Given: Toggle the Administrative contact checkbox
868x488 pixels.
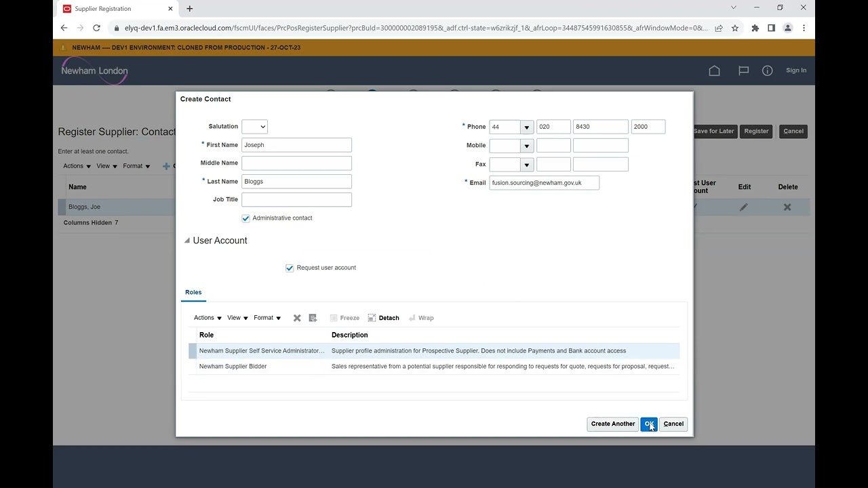Looking at the screenshot, I should [x=245, y=218].
